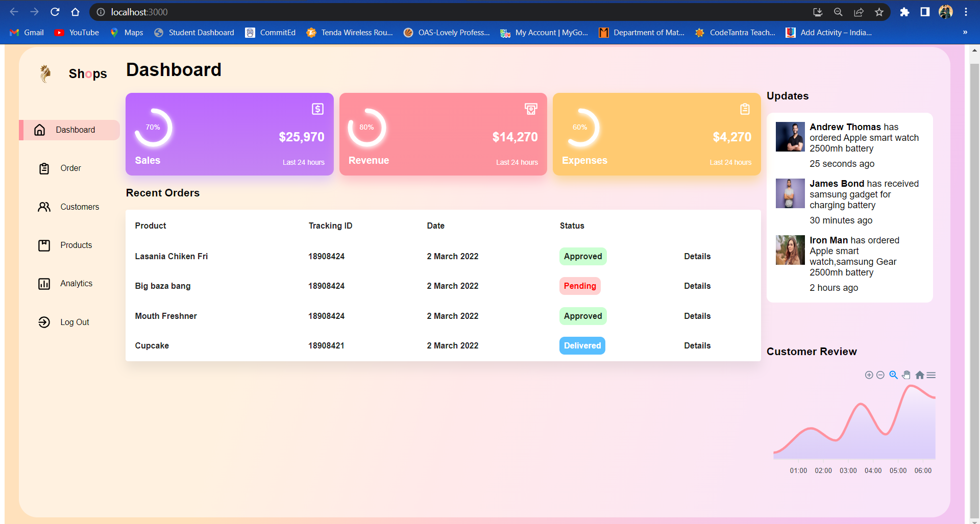This screenshot has width=980, height=524.
Task: Click the clipboard icon on the Expenses card
Action: (745, 109)
